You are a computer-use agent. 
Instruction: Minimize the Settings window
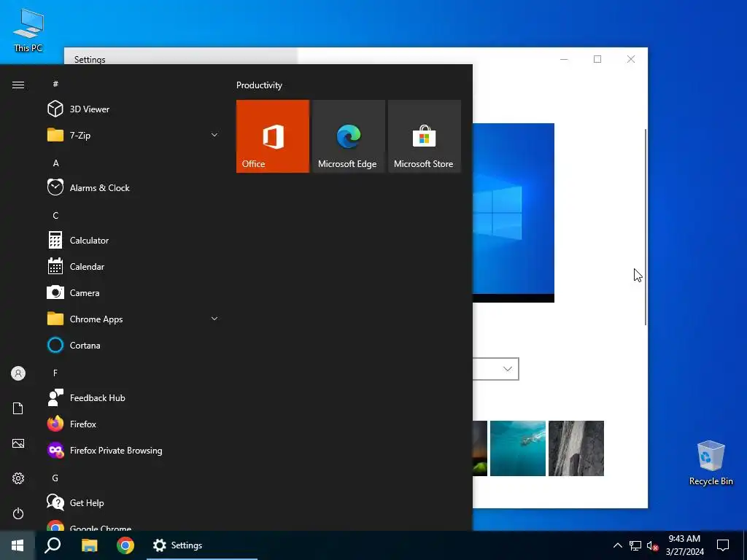click(564, 59)
